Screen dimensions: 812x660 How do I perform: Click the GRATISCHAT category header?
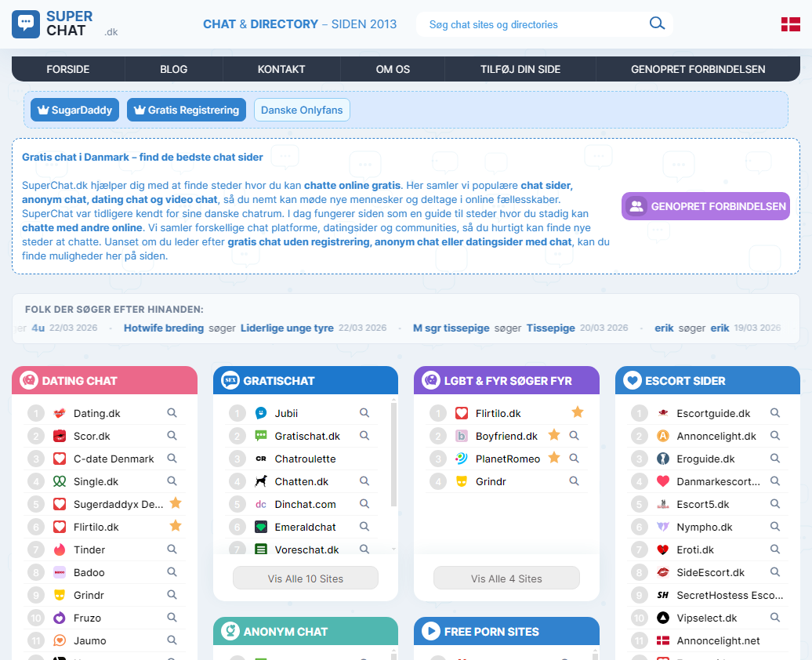click(306, 380)
